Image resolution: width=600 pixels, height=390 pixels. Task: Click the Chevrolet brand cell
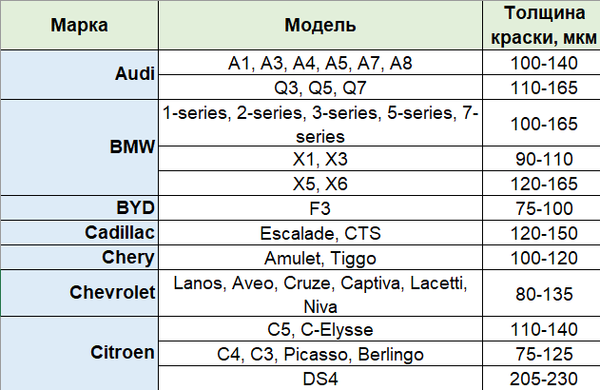79,293
